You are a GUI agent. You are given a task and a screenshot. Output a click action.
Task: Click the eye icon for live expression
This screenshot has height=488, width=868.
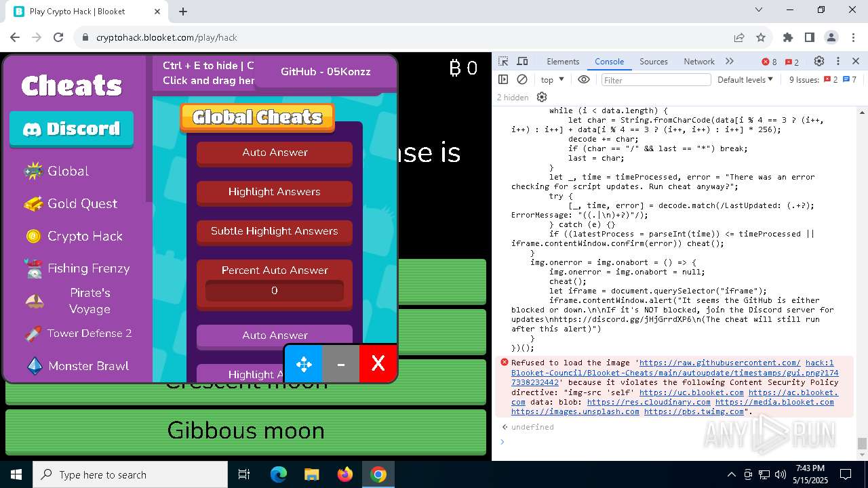pyautogui.click(x=584, y=79)
